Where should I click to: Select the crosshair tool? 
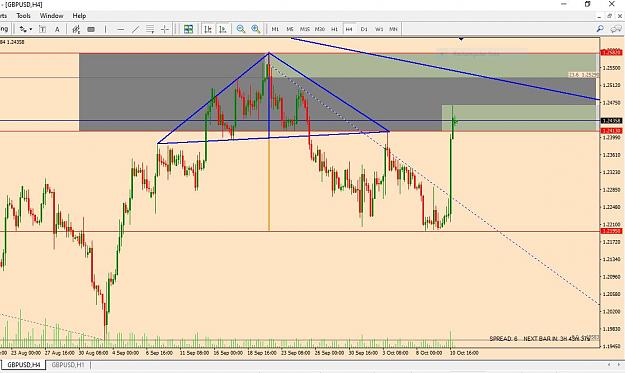(165, 29)
